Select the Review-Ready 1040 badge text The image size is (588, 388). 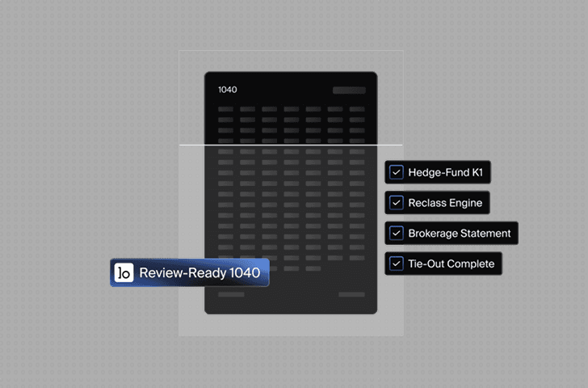199,272
